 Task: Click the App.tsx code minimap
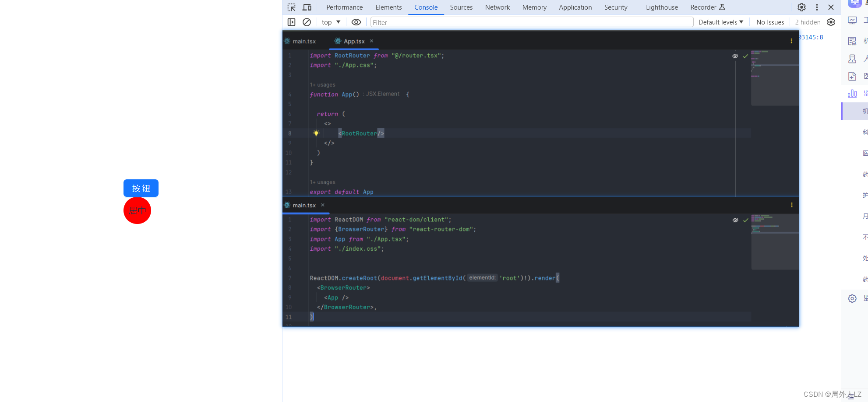775,77
